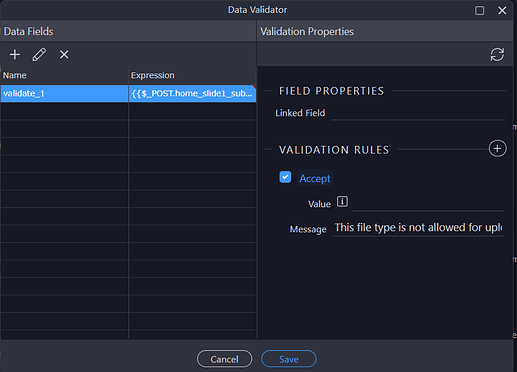Screen dimensions: 517x372
Task: Add a new data field with plus icon
Action: click(15, 54)
